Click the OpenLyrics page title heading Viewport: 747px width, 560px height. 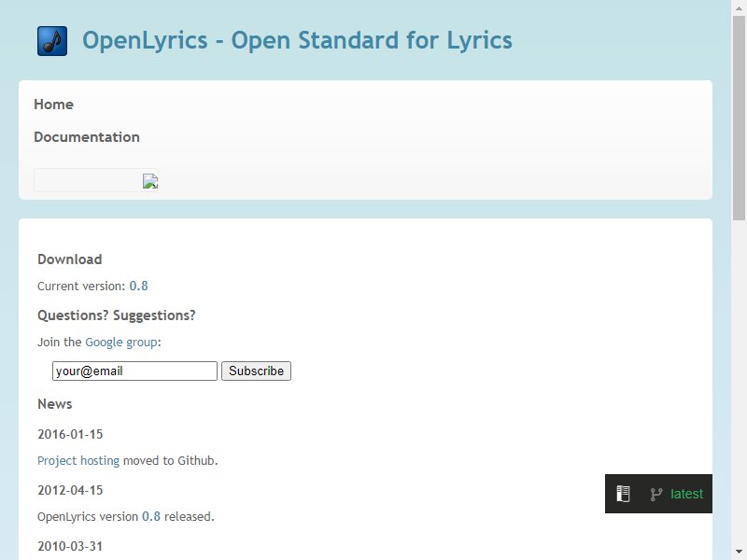tap(297, 40)
